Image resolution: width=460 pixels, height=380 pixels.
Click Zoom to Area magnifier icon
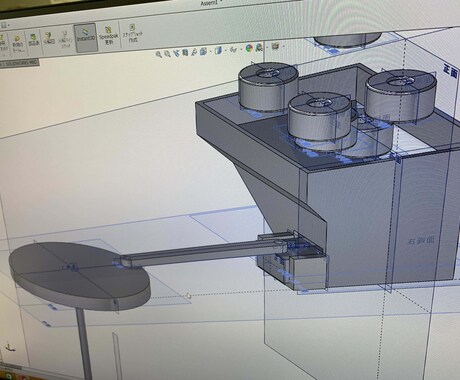(x=168, y=54)
